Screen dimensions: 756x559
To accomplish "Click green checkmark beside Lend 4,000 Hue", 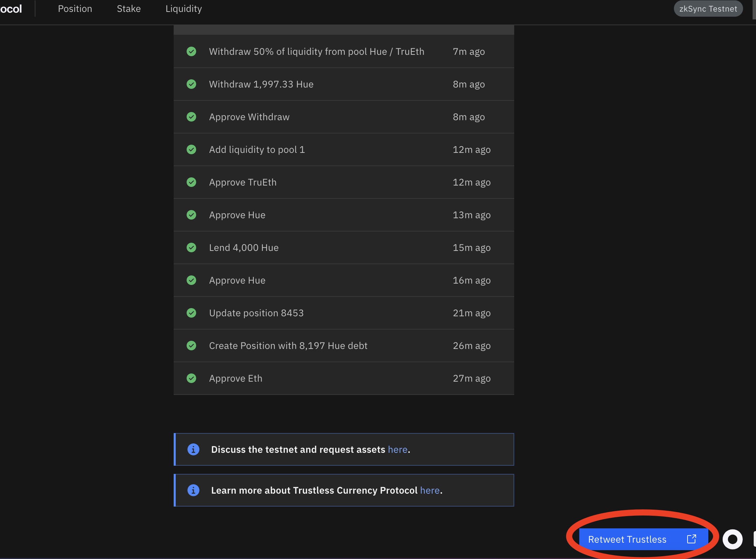I will point(191,247).
